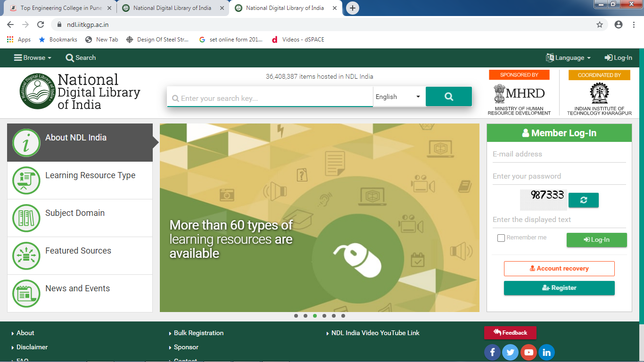644x362 pixels.
Task: Select the last carousel slide dot
Action: click(x=343, y=316)
